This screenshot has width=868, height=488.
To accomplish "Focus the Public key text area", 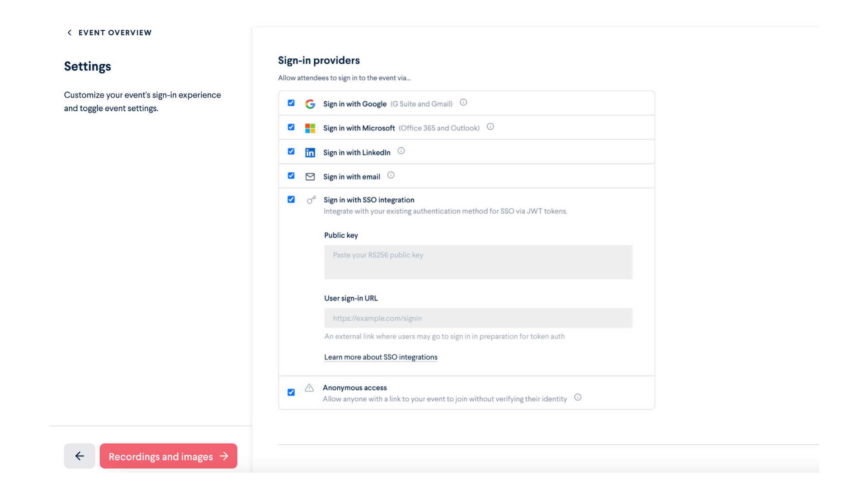I will click(478, 262).
